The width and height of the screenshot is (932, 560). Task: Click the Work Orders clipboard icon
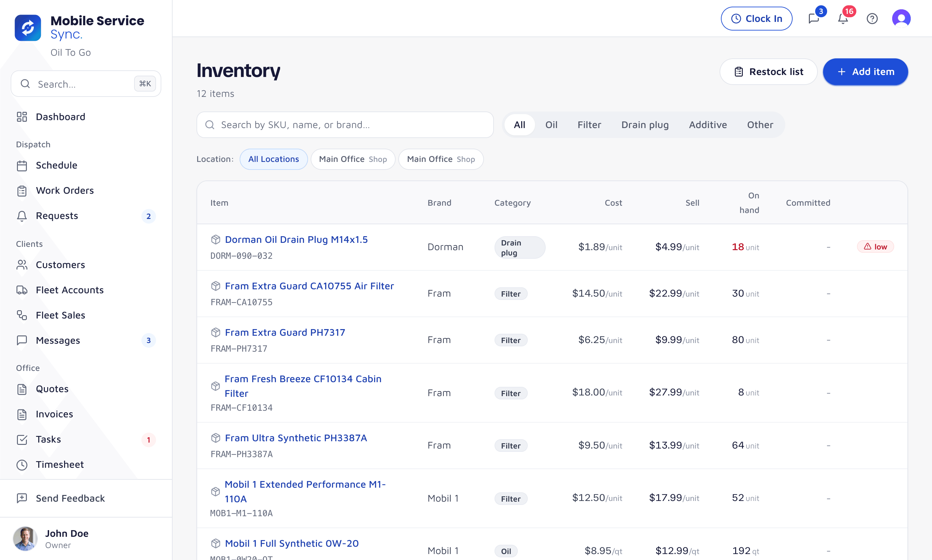pyautogui.click(x=22, y=190)
